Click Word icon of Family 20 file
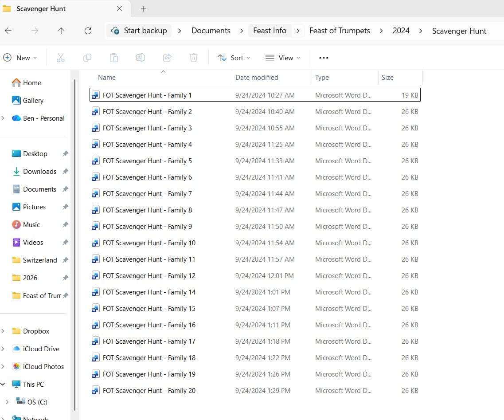This screenshot has width=504, height=420. click(x=95, y=390)
